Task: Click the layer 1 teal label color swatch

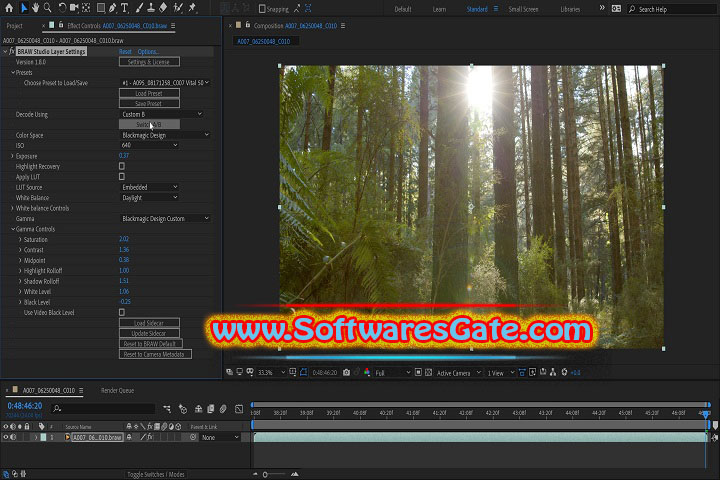Action: tap(43, 437)
